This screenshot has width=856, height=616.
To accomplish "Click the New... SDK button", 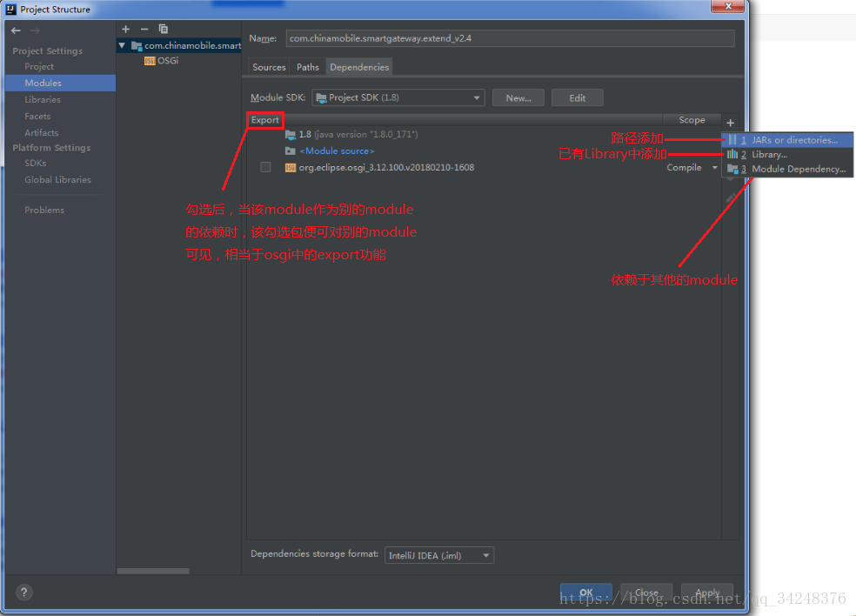I will 518,98.
